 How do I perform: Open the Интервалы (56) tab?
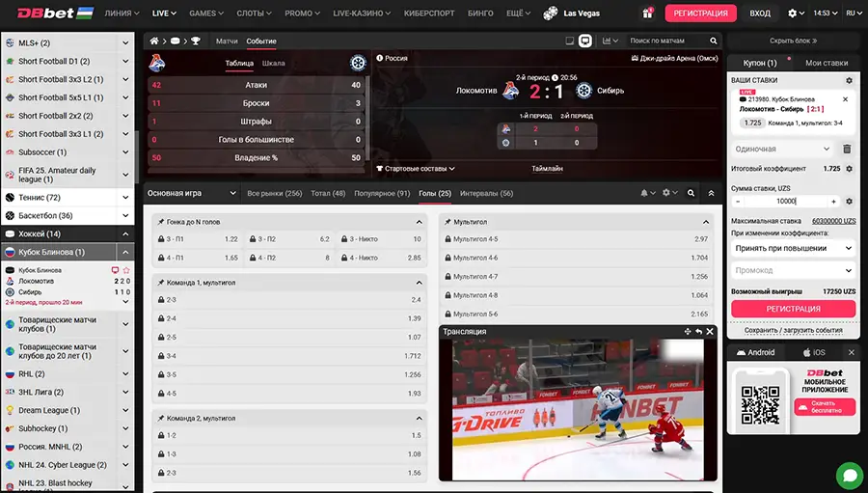[x=487, y=193]
